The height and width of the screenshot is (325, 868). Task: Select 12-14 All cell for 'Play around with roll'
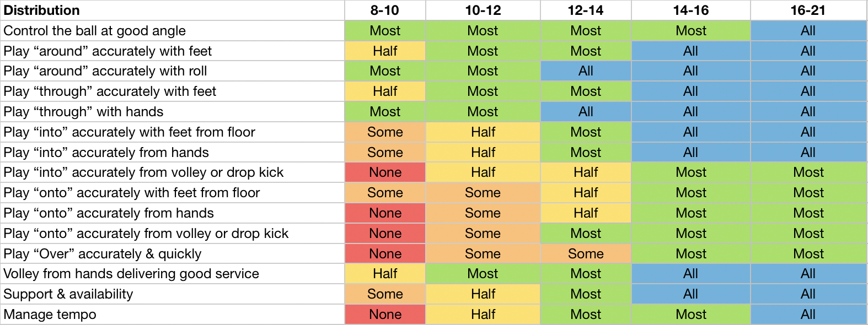[x=586, y=71]
